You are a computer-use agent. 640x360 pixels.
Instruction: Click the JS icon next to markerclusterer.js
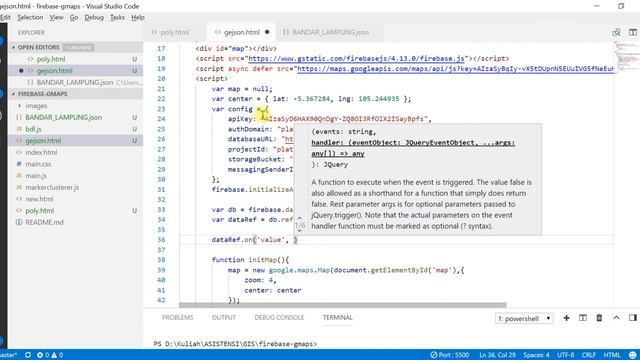[x=19, y=187]
